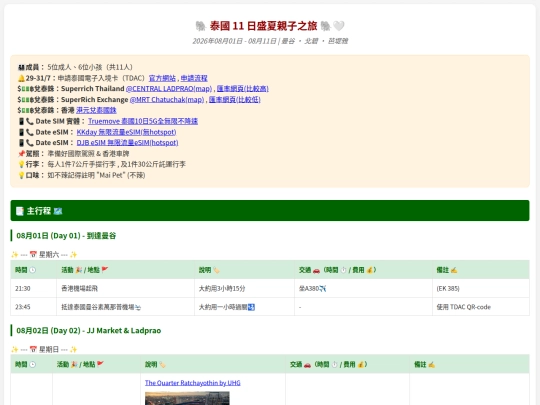540x405 pixels.
Task: Open the @MRT Chatuchak(map) link
Action: tap(167, 100)
